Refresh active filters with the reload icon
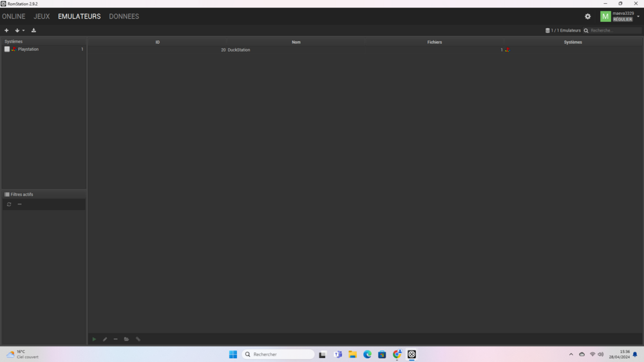644x362 pixels. [x=9, y=204]
